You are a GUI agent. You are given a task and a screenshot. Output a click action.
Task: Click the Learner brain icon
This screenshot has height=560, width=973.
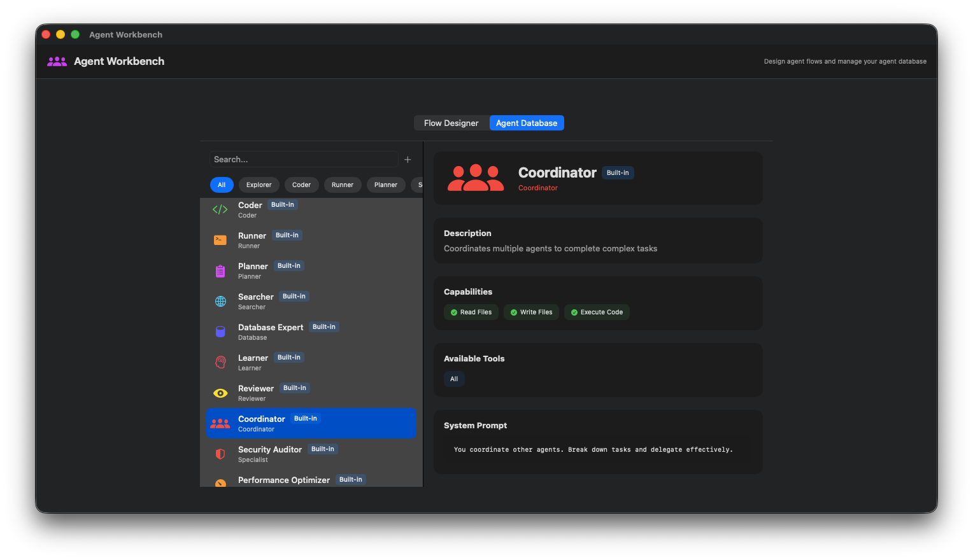(220, 362)
